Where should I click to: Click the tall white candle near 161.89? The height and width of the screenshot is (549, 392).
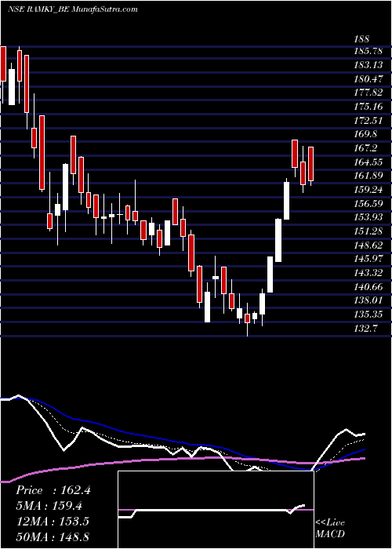click(286, 201)
